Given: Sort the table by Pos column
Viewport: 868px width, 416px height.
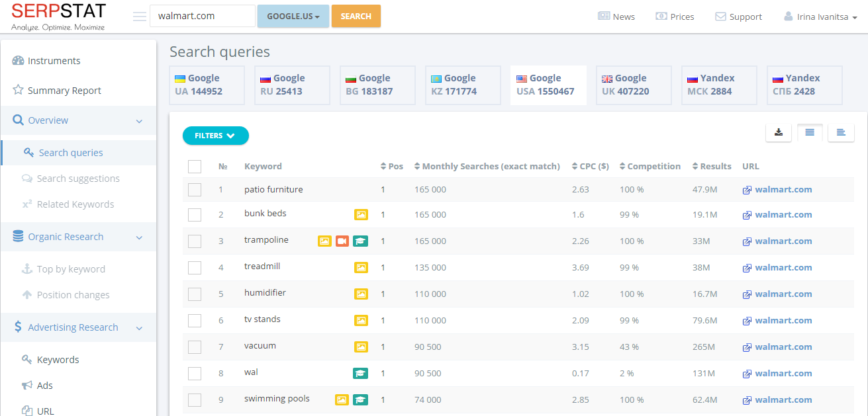Looking at the screenshot, I should [392, 166].
